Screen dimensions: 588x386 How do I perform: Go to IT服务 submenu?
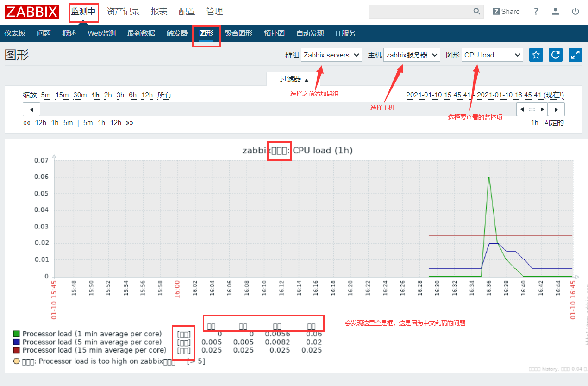(x=346, y=33)
